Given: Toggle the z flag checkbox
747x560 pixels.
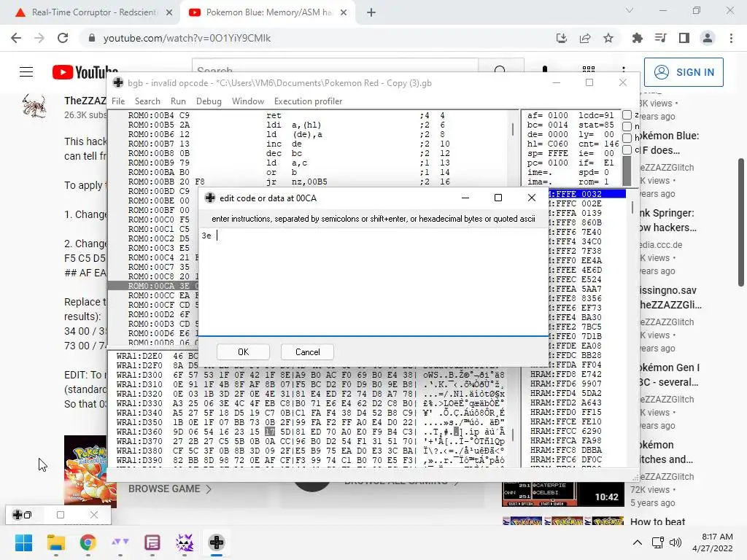Looking at the screenshot, I should pos(627,114).
